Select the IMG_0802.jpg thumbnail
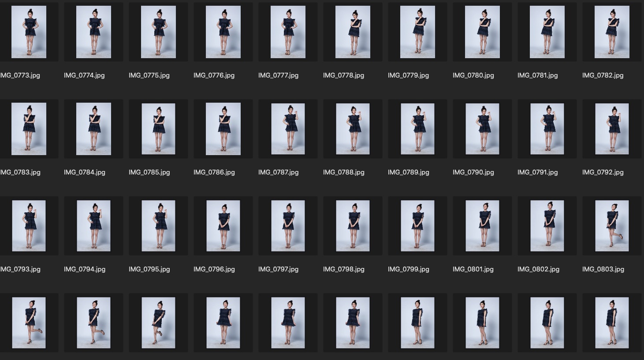Image resolution: width=644 pixels, height=360 pixels. pyautogui.click(x=547, y=226)
